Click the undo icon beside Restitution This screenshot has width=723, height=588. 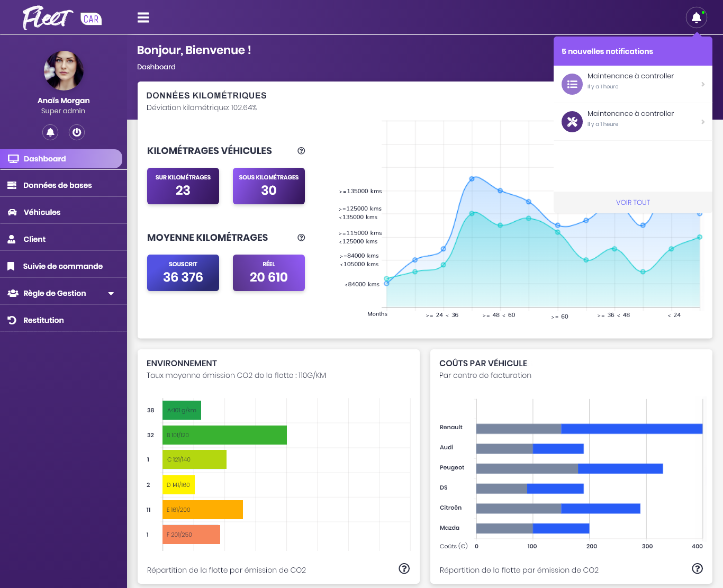(x=12, y=320)
